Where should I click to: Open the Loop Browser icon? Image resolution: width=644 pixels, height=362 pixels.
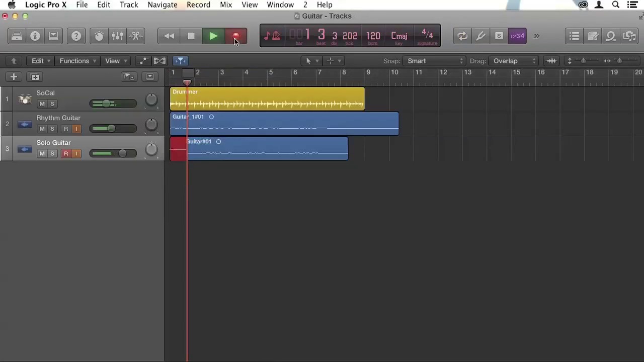611,36
